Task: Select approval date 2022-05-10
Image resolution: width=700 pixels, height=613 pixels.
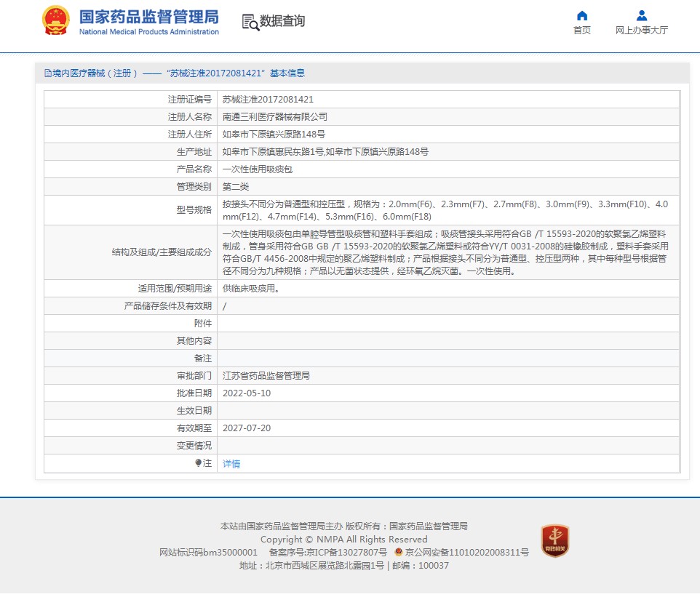Action: point(247,393)
